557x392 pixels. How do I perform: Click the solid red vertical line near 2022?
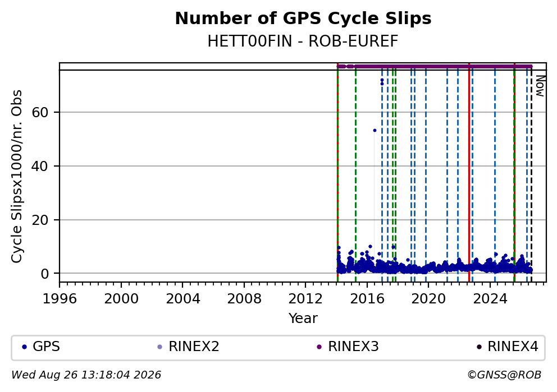click(x=469, y=172)
